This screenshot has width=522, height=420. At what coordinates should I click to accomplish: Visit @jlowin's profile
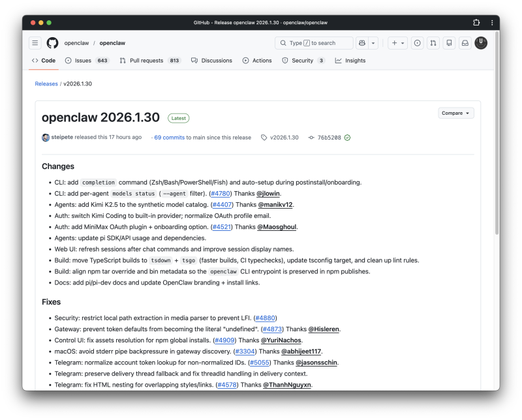[268, 194]
